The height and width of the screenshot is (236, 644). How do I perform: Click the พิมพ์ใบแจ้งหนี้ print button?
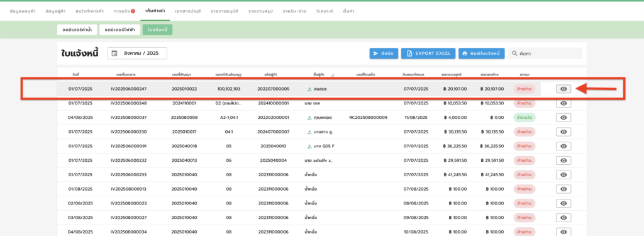pyautogui.click(x=481, y=53)
